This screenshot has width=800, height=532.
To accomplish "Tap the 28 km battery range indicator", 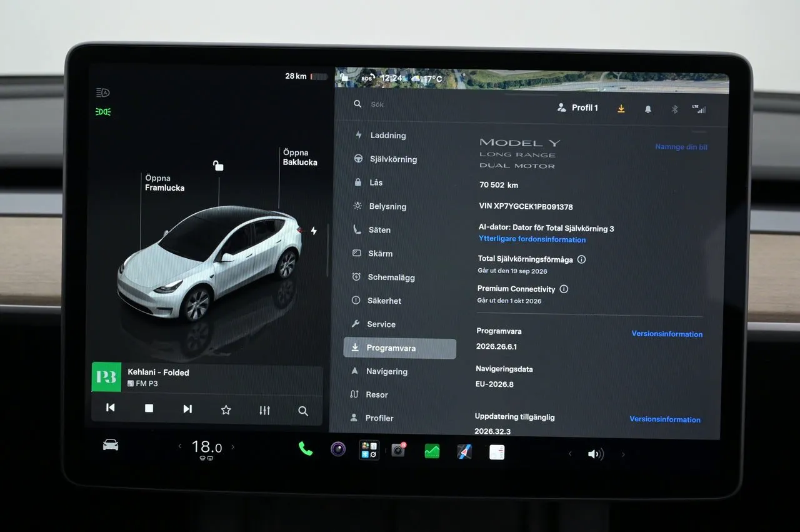I will pos(306,76).
